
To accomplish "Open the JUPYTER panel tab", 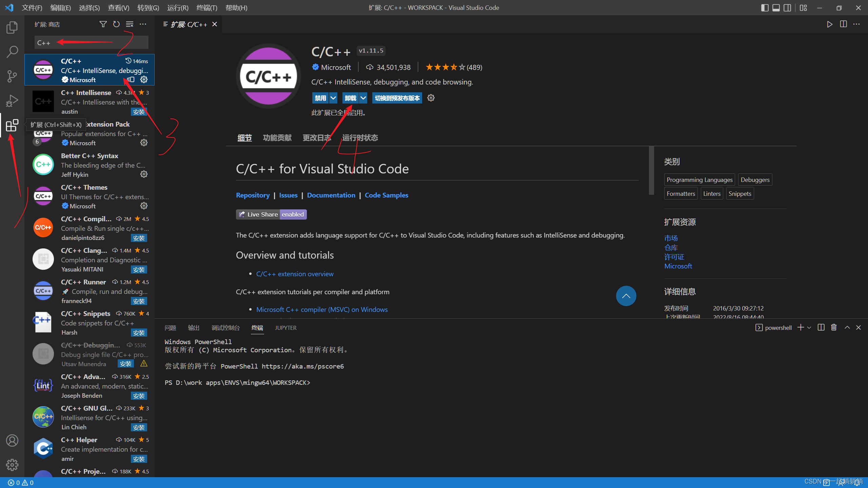I will [285, 328].
